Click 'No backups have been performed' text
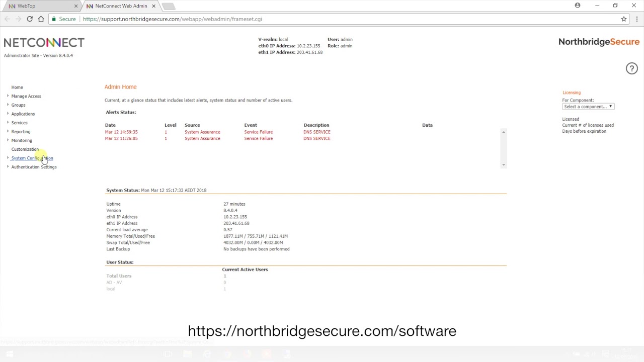644x362 pixels. (257, 249)
